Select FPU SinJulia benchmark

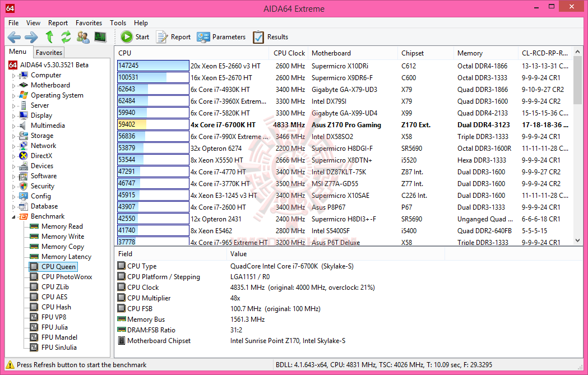coord(59,348)
